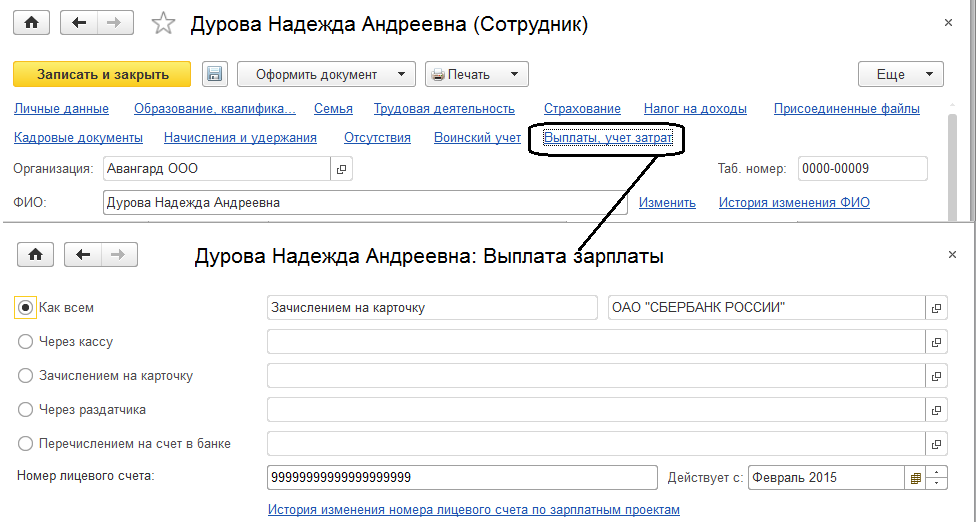Go back in Выплата зарплаты window

coord(83,254)
